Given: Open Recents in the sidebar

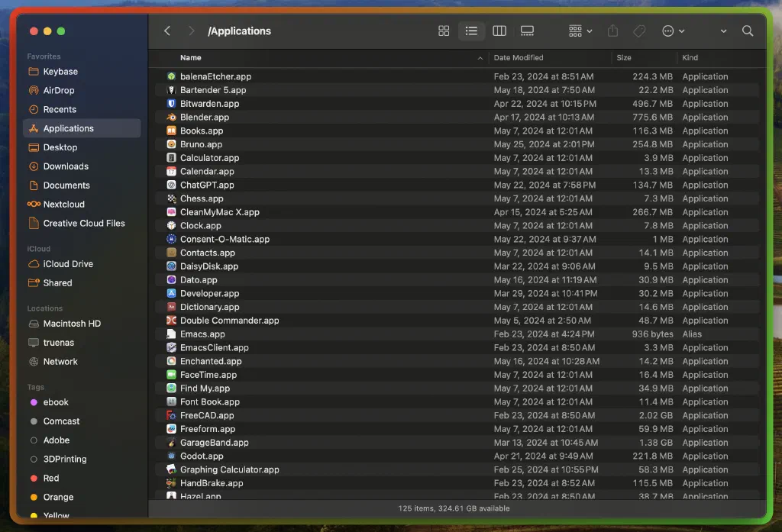Looking at the screenshot, I should (x=82, y=109).
